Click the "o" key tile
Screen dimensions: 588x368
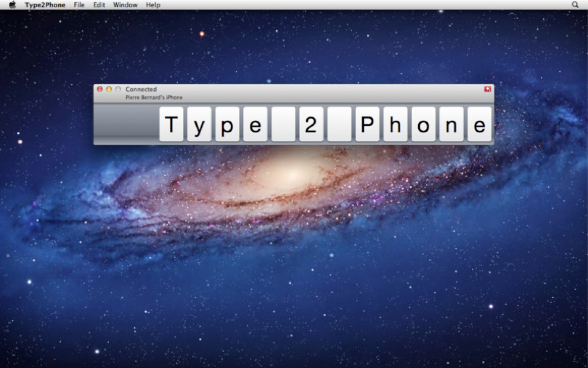click(x=423, y=124)
